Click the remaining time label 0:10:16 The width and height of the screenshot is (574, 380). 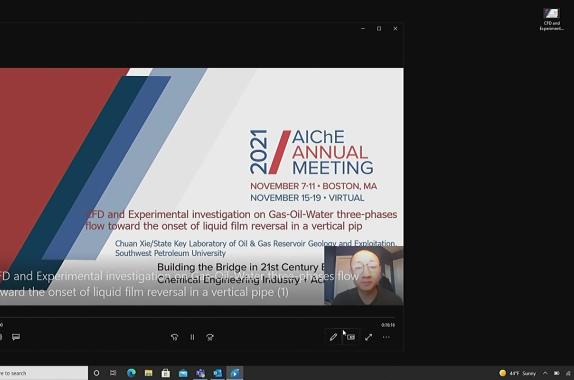(x=388, y=325)
